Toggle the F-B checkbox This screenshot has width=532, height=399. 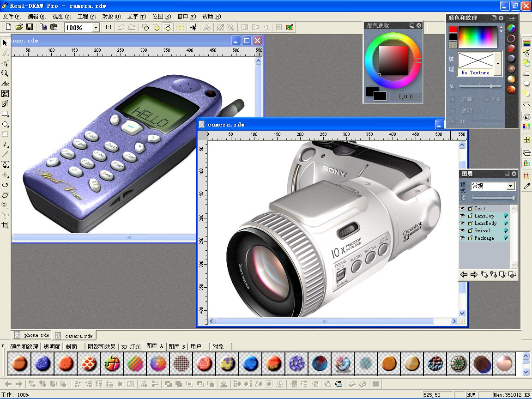click(487, 99)
